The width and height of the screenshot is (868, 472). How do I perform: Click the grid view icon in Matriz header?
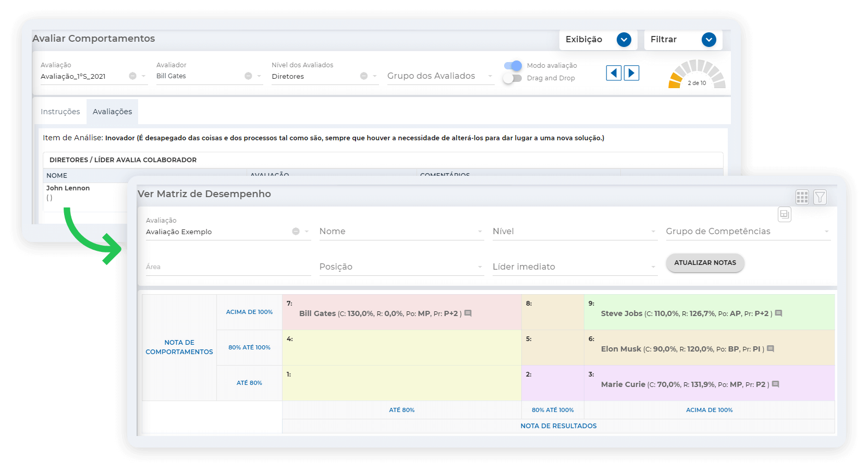click(802, 197)
